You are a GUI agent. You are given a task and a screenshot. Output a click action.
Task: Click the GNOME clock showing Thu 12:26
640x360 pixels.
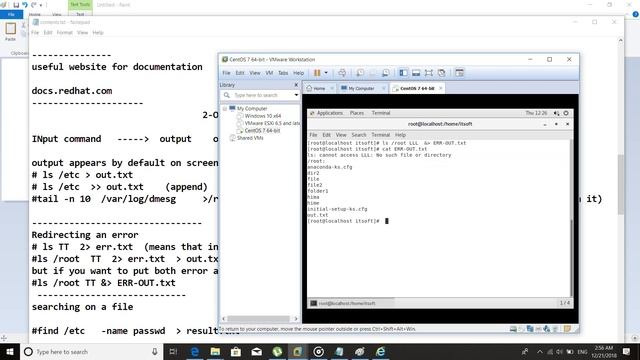tap(536, 113)
